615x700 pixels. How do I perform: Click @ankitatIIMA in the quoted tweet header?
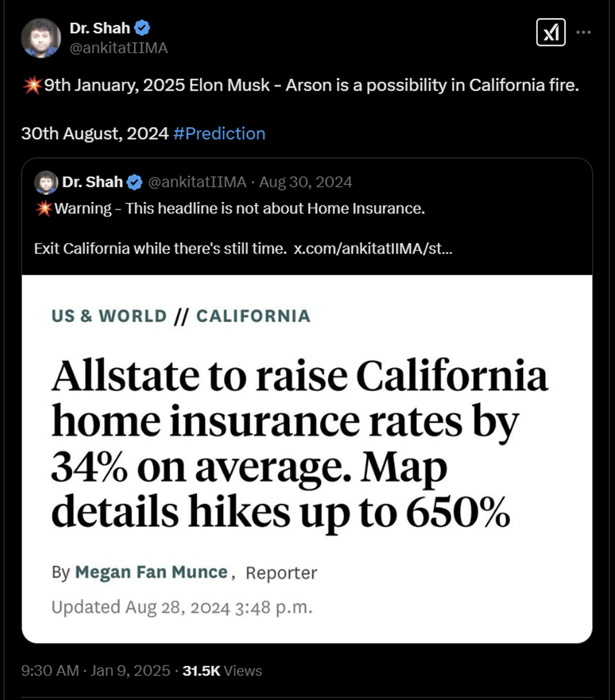[x=198, y=182]
